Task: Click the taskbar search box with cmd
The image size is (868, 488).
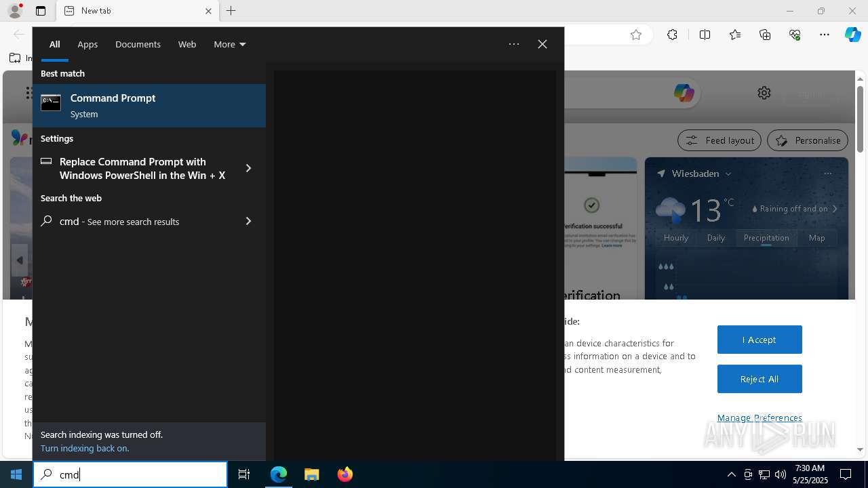Action: pos(130,474)
